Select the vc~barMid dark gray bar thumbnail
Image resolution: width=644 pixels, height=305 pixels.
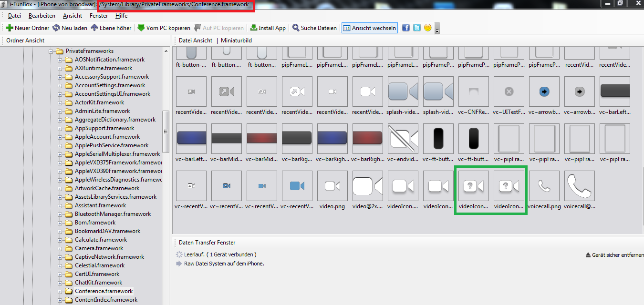tap(227, 139)
